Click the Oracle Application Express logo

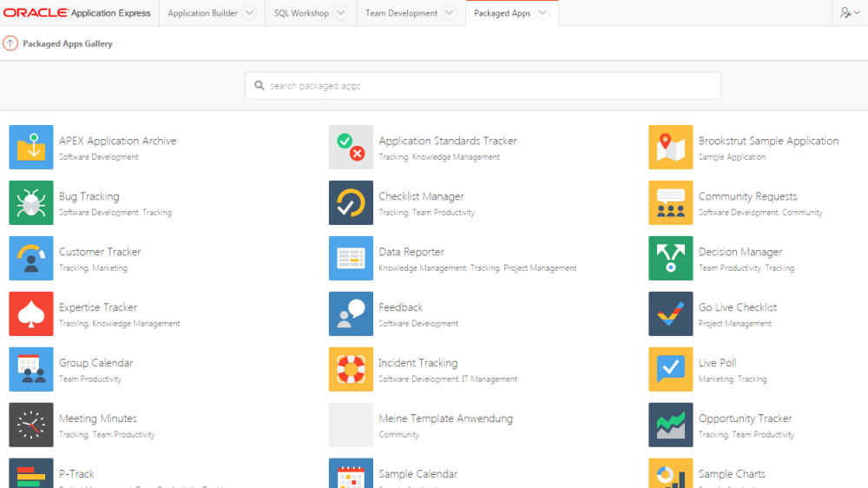pos(77,13)
